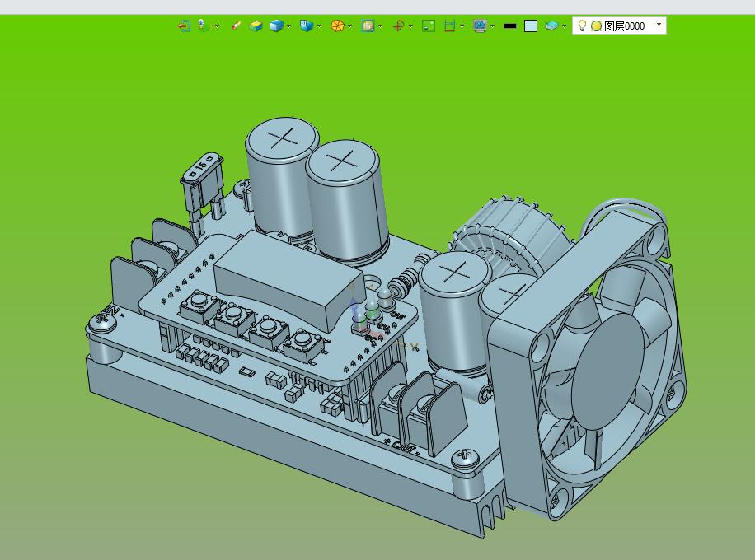This screenshot has width=755, height=560.
Task: Expand the red crosshair dropdown arrow
Action: pyautogui.click(x=410, y=26)
